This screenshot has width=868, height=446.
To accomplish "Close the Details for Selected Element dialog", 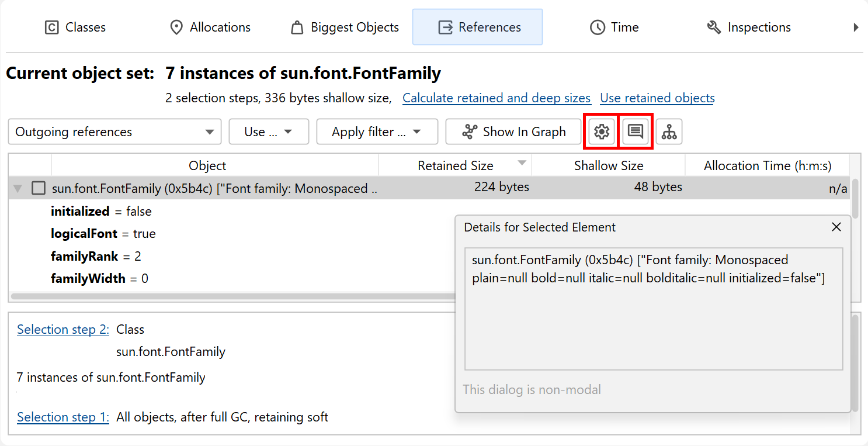I will [836, 227].
